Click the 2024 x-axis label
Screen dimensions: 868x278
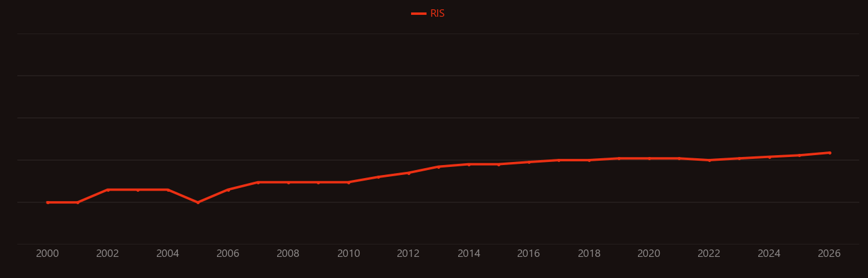769,254
